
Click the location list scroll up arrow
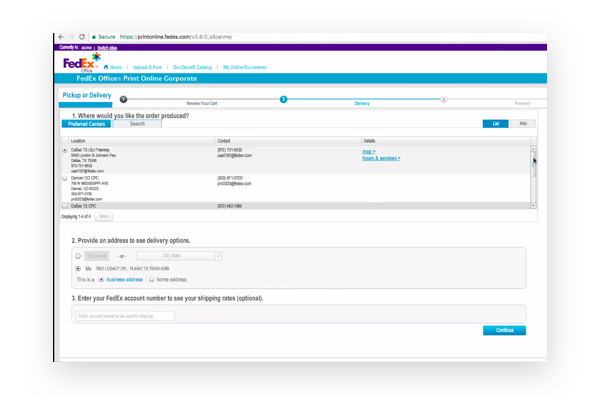point(533,149)
